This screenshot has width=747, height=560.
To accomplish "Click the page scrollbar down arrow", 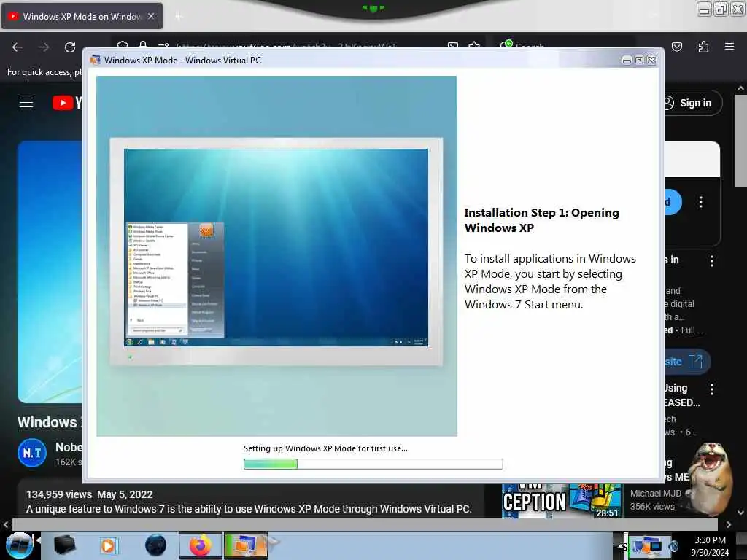I will tap(740, 513).
